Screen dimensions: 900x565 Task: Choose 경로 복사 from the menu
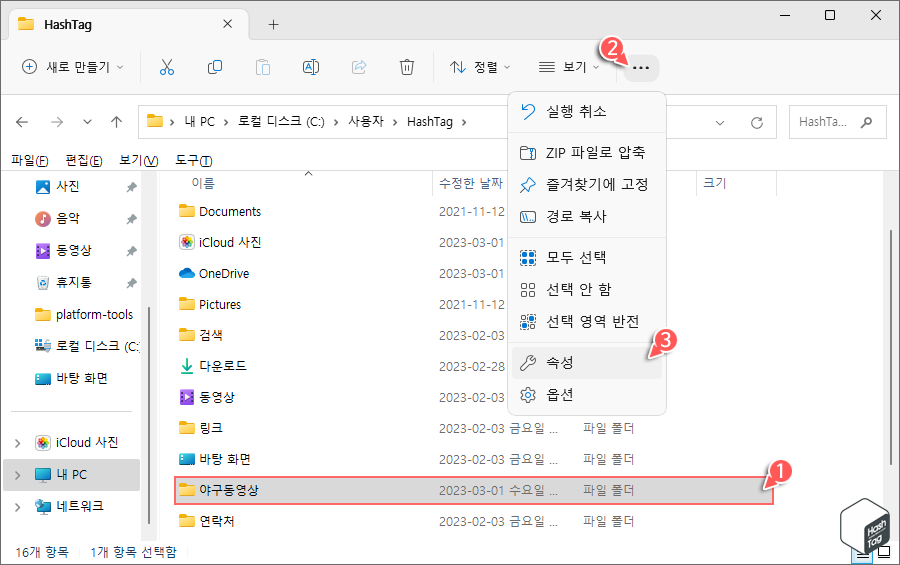click(587, 216)
